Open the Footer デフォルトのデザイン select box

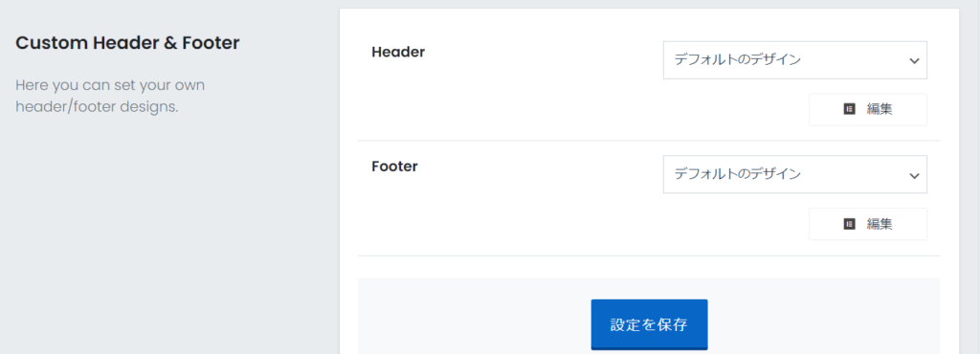(795, 174)
